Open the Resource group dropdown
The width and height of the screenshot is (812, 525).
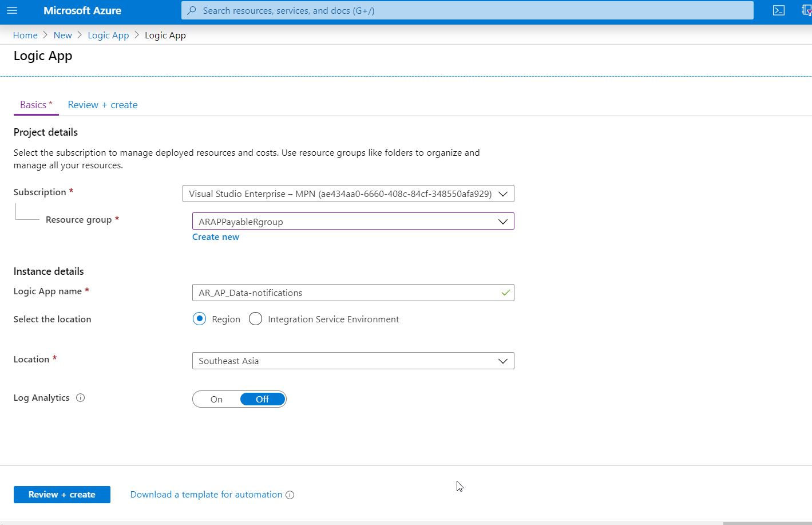point(353,222)
